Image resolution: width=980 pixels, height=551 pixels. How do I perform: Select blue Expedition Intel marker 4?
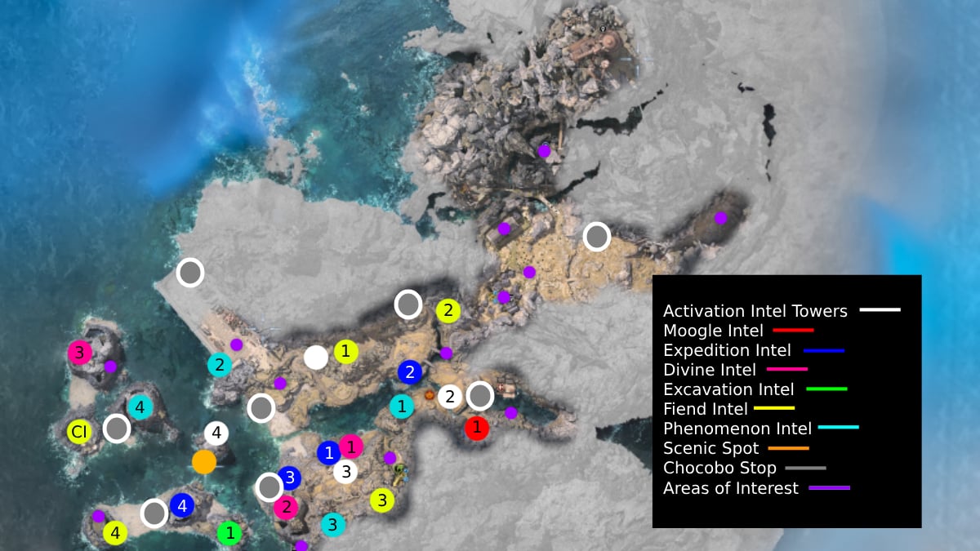coord(181,506)
